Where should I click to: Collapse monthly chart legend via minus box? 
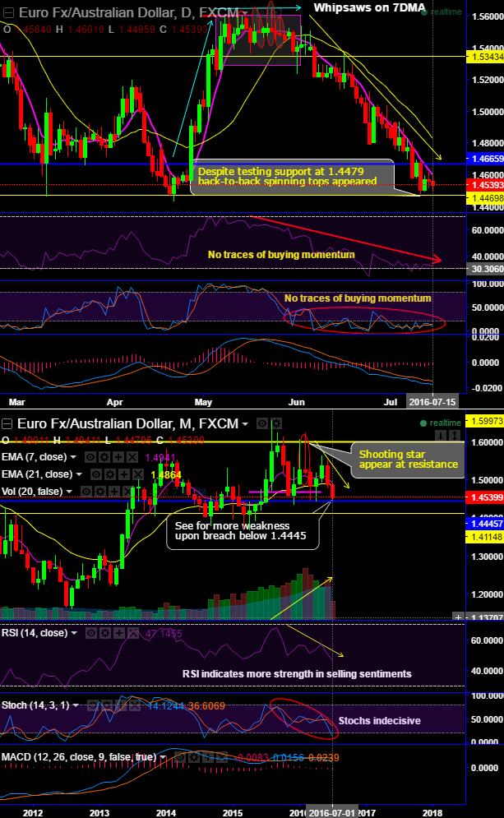[x=7, y=423]
